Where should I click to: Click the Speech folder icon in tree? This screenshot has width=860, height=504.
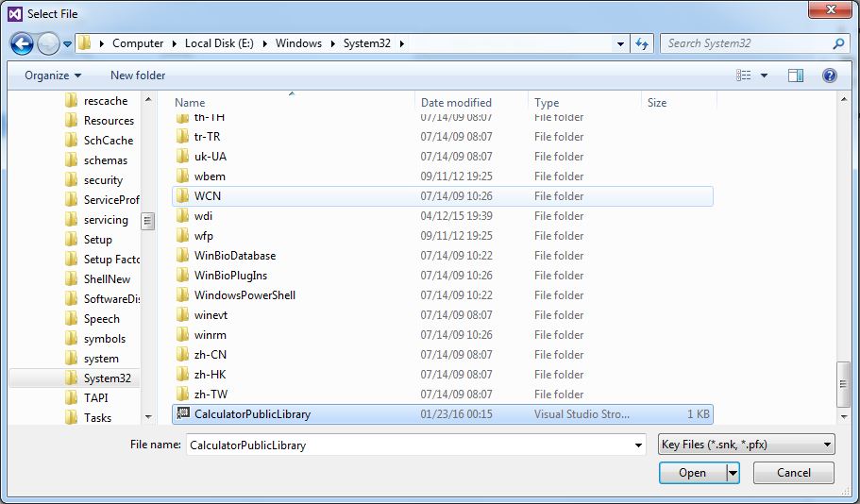[71, 319]
